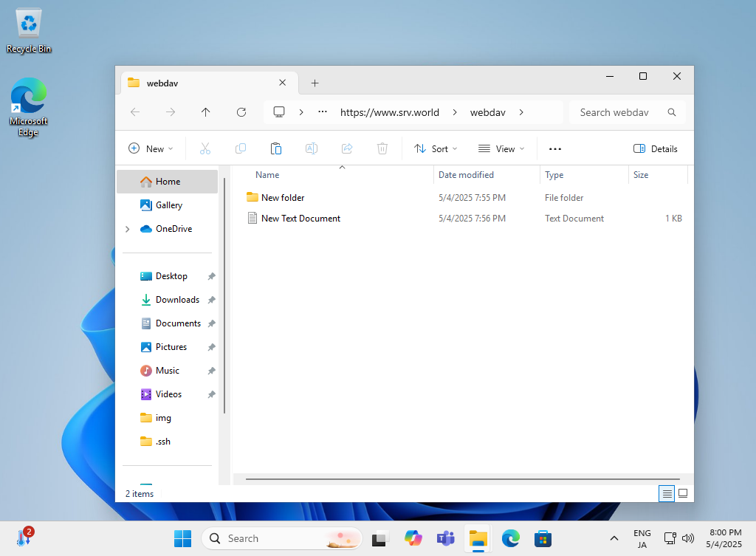
Task: Click the search magnifier icon in Explorer
Action: [x=672, y=112]
